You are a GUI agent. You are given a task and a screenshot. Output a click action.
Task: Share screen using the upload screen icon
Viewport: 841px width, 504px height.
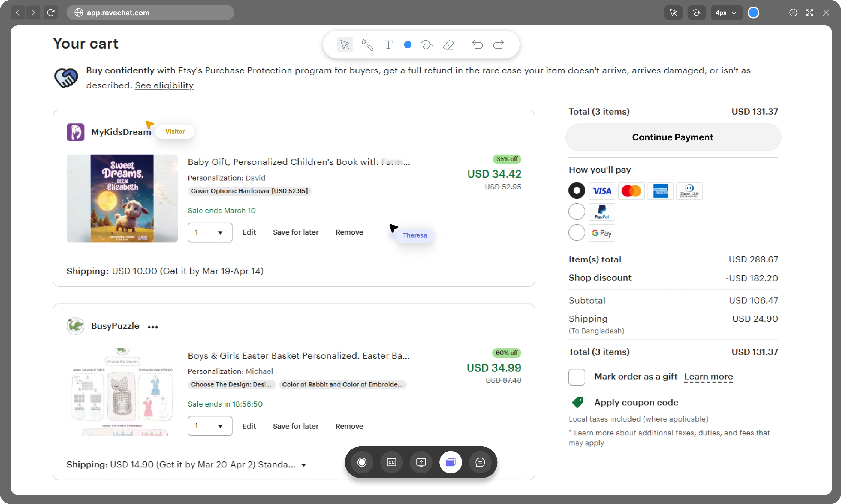[x=421, y=462]
